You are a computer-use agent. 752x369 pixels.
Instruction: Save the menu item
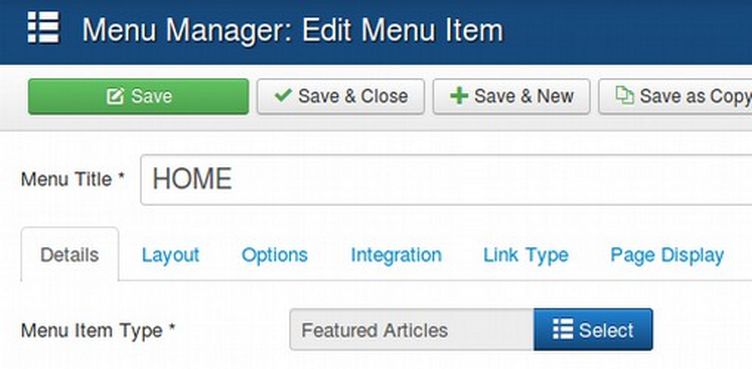(138, 96)
